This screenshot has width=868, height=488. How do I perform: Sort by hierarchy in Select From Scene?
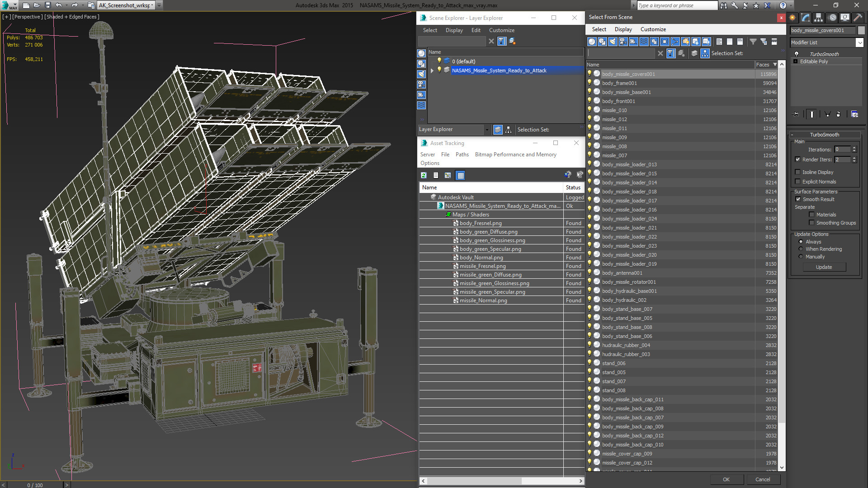point(705,53)
